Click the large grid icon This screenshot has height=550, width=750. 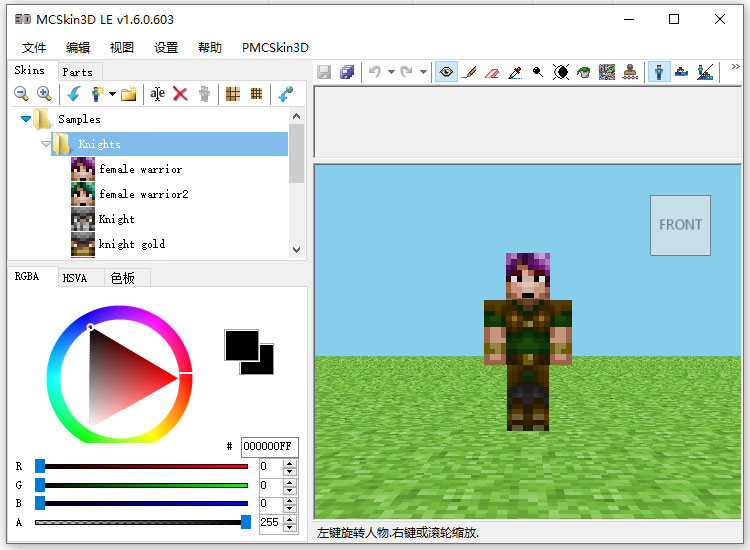coord(233,94)
